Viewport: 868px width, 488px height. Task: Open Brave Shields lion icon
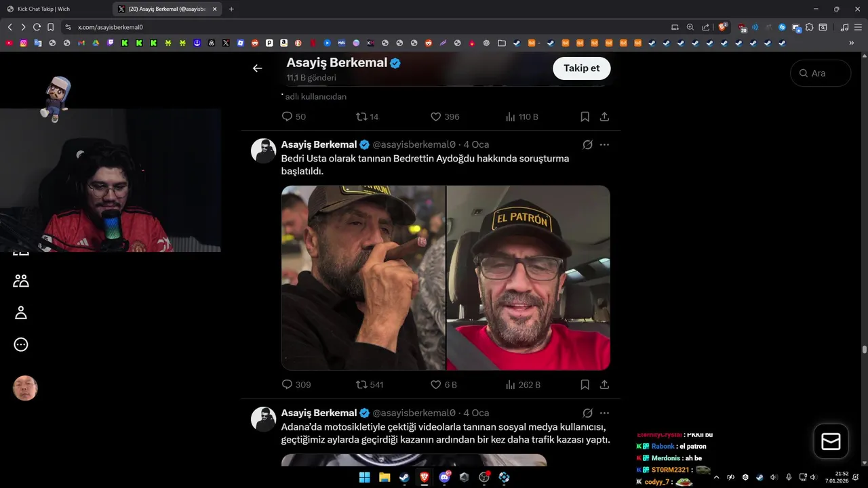pos(723,27)
